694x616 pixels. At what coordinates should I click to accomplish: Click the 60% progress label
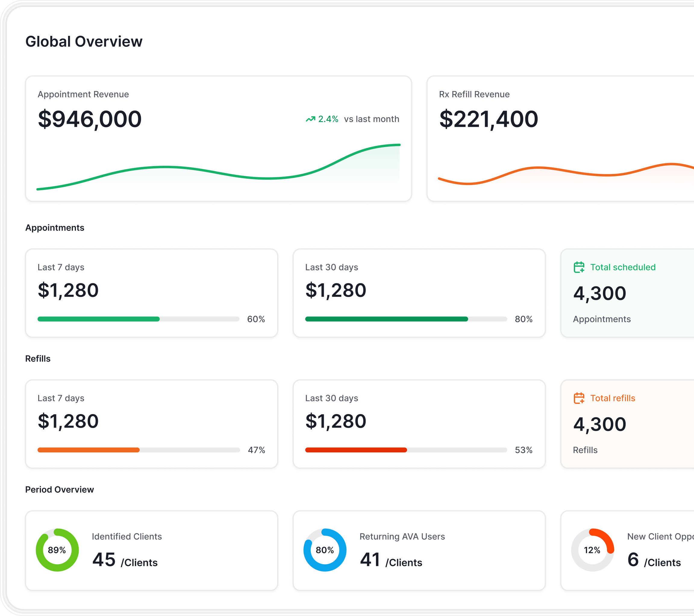coord(256,319)
